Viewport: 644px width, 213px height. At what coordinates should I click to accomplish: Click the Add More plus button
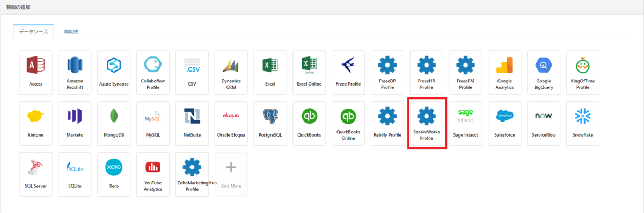[x=231, y=174]
